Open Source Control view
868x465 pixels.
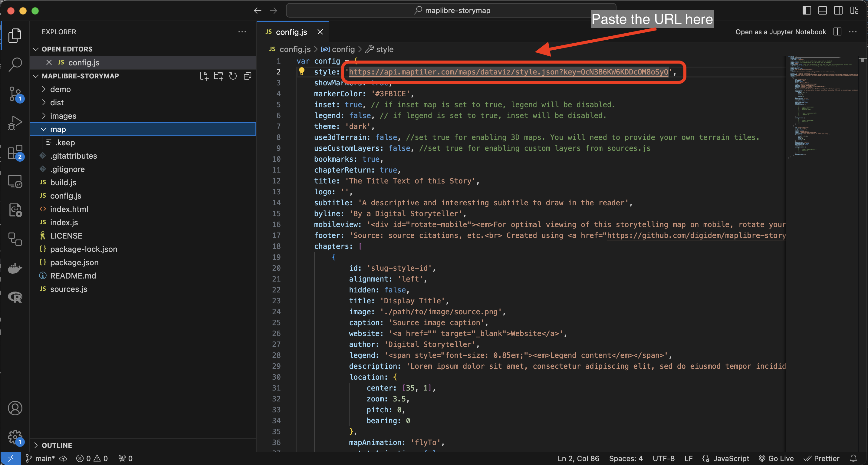point(15,94)
